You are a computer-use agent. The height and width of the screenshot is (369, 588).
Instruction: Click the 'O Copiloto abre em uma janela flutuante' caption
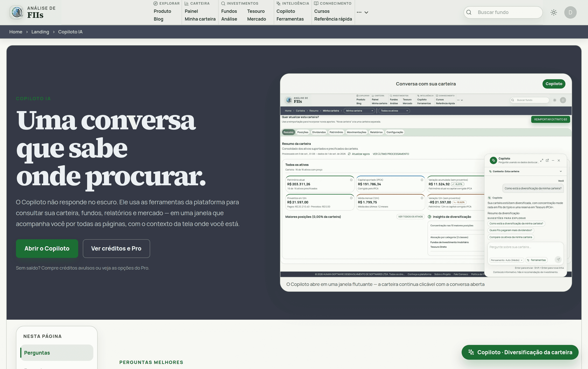pos(385,284)
